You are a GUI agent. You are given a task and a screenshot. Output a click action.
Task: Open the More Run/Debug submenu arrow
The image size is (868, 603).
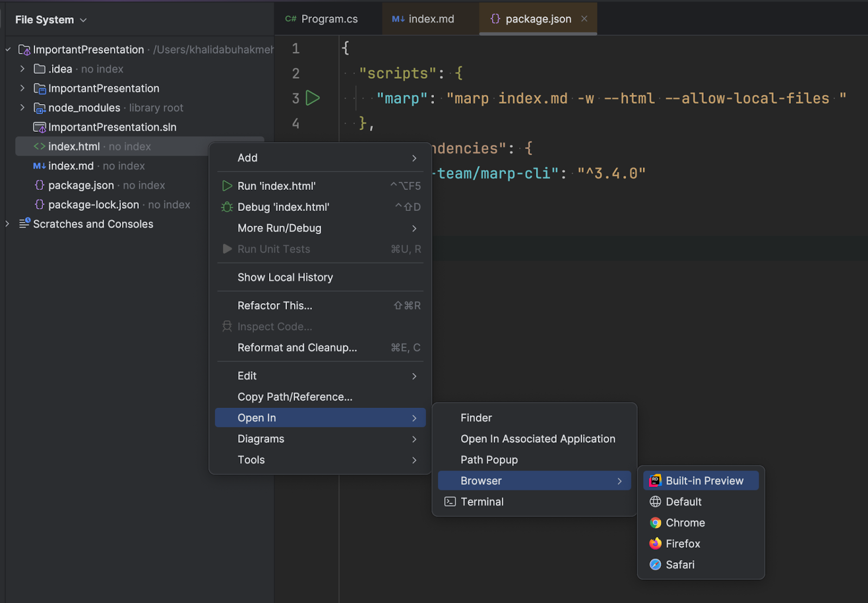coord(414,228)
